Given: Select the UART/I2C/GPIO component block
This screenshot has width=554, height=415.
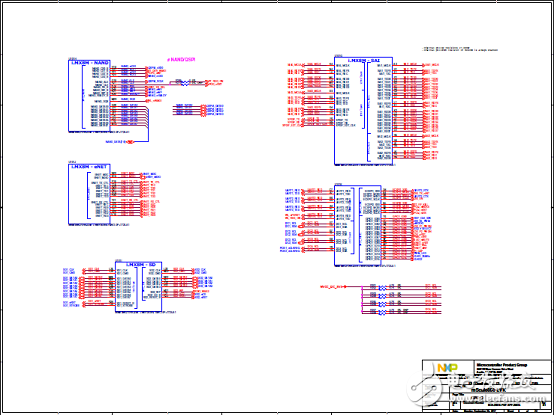Looking at the screenshot, I should click(358, 225).
